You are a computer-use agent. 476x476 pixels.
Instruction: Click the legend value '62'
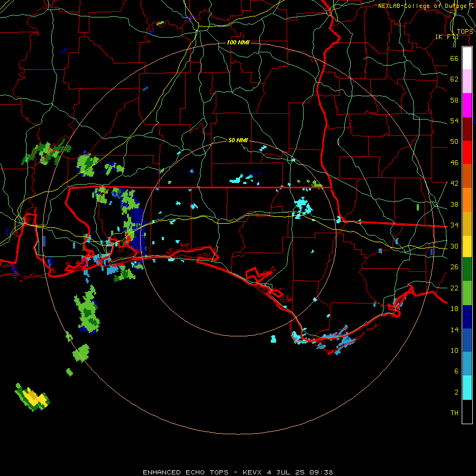[x=454, y=79]
